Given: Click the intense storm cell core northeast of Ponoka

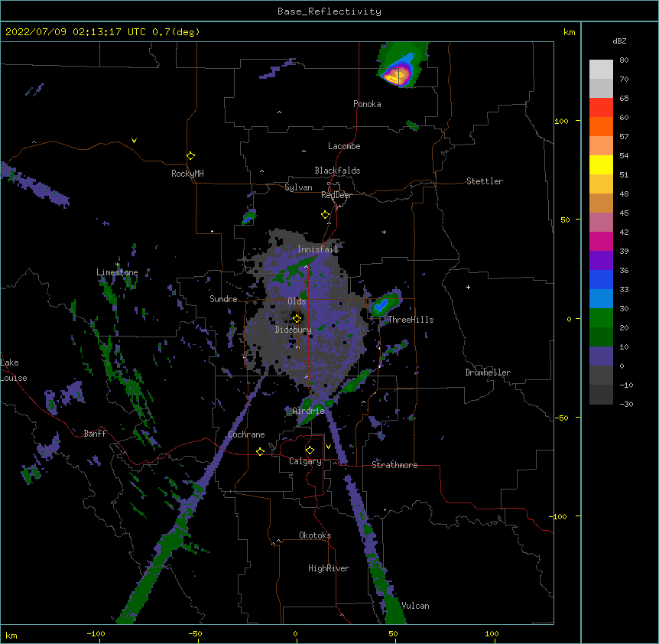Looking at the screenshot, I should pos(397,76).
